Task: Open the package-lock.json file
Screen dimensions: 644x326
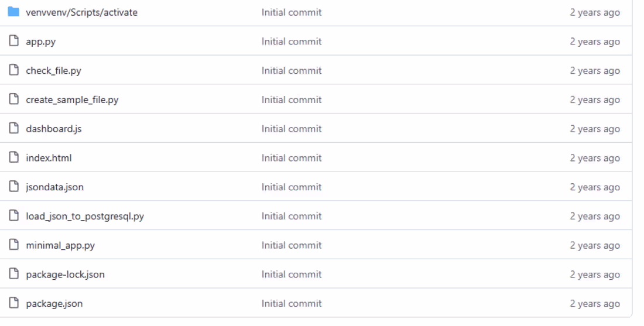Action: [x=65, y=274]
